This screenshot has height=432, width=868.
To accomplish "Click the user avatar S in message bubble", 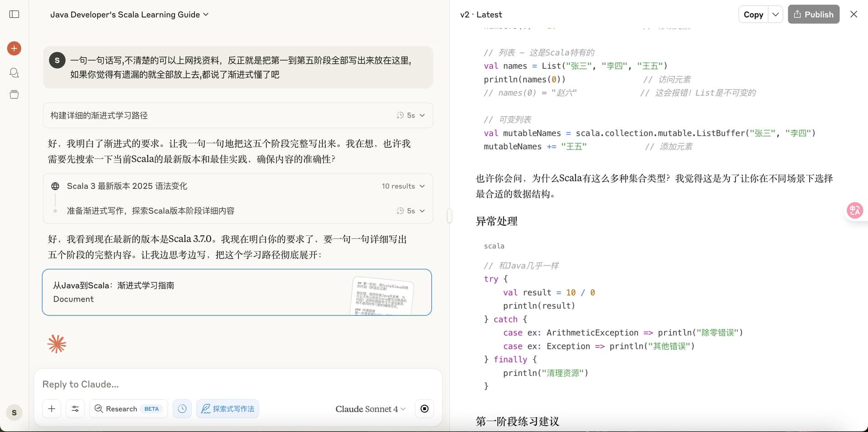I will 57,60.
